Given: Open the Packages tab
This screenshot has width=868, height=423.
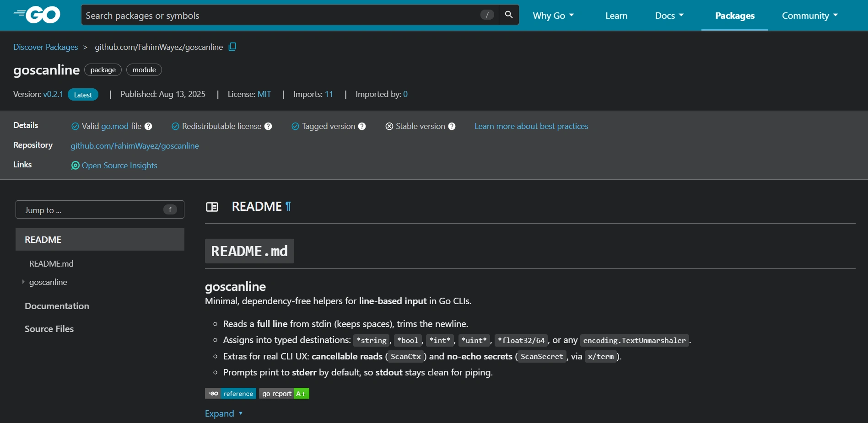Looking at the screenshot, I should click(735, 16).
